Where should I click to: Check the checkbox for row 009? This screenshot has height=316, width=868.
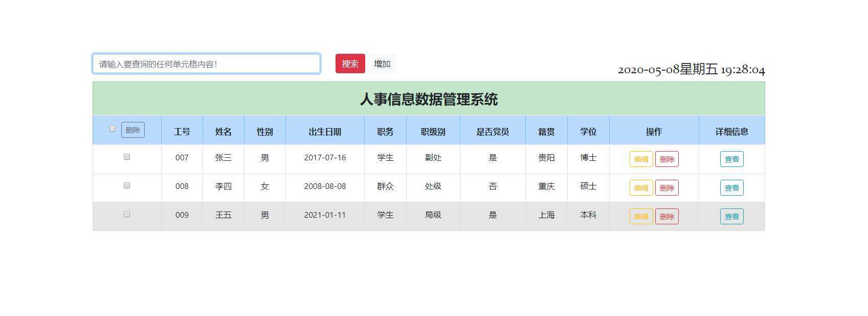[x=127, y=214]
